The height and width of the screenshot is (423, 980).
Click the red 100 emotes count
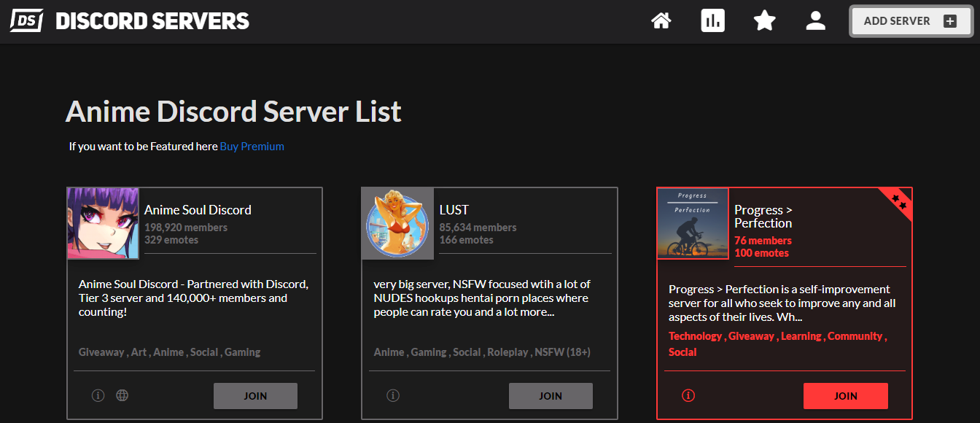coord(761,253)
